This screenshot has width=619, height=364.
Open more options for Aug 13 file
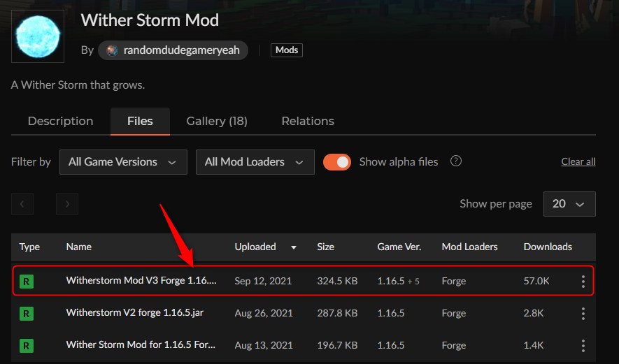pos(583,345)
